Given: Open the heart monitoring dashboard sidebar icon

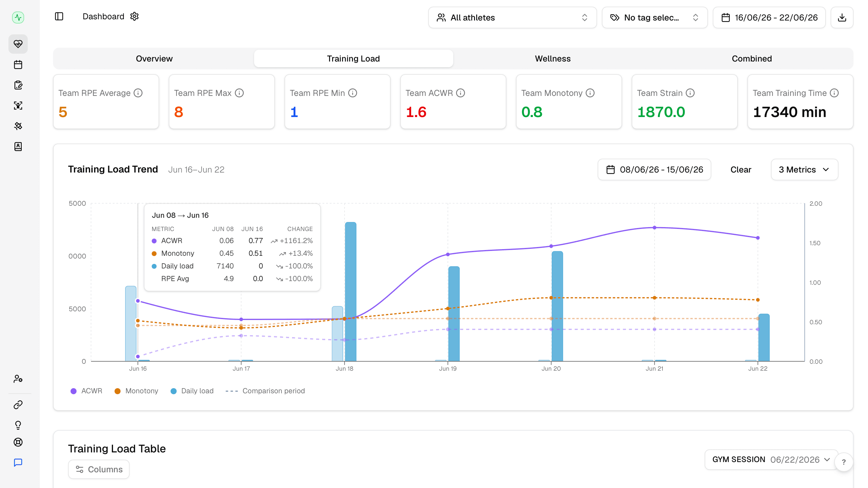Looking at the screenshot, I should pyautogui.click(x=18, y=44).
